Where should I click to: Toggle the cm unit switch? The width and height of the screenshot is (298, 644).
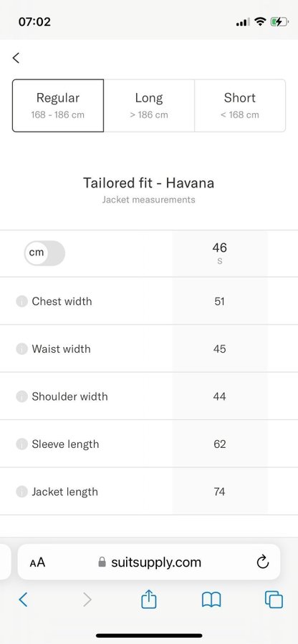click(x=44, y=253)
